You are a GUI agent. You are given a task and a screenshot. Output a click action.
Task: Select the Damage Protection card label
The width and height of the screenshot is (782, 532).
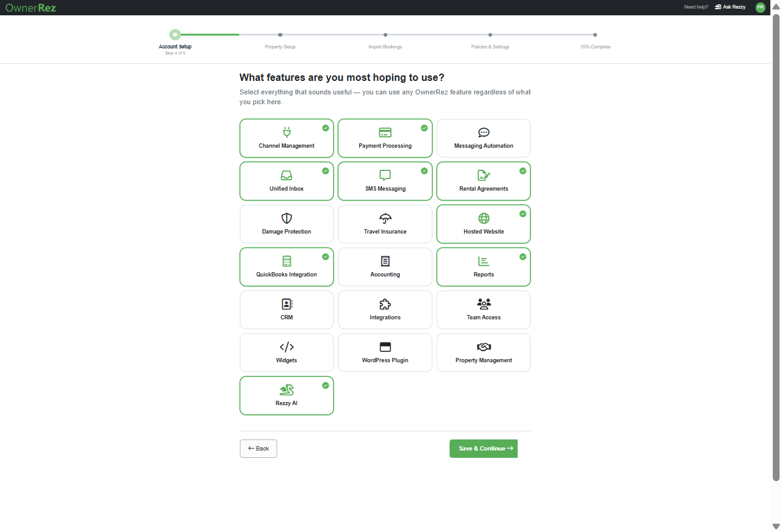pyautogui.click(x=286, y=232)
